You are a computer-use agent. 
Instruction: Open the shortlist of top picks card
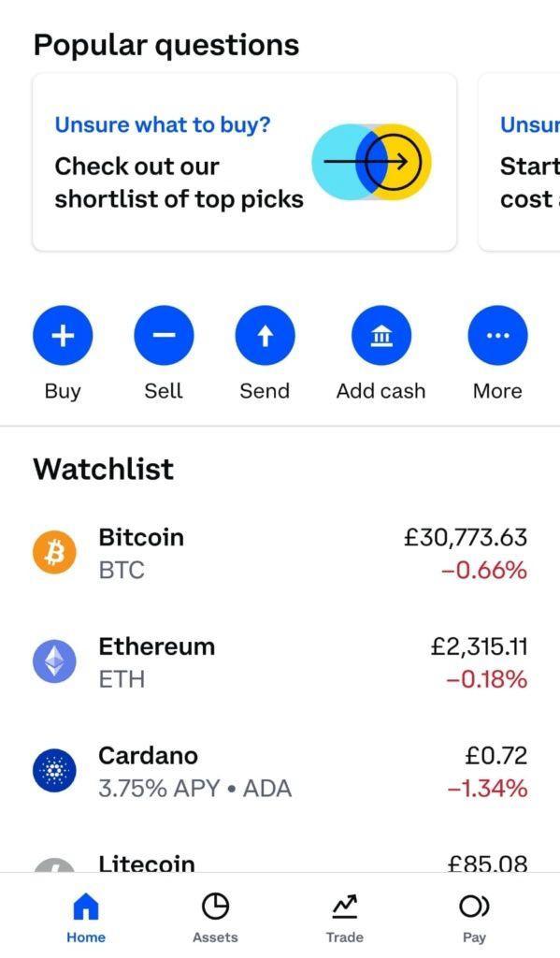(x=243, y=162)
